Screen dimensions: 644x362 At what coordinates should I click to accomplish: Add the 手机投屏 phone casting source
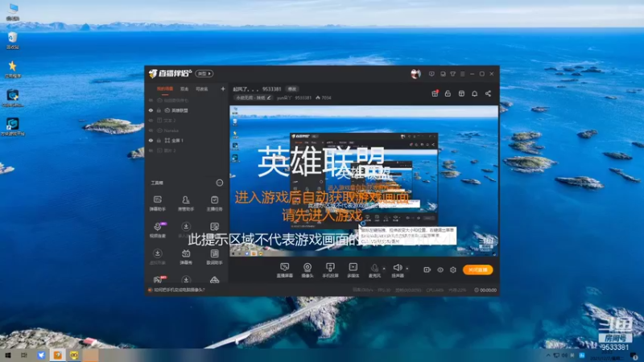point(330,270)
